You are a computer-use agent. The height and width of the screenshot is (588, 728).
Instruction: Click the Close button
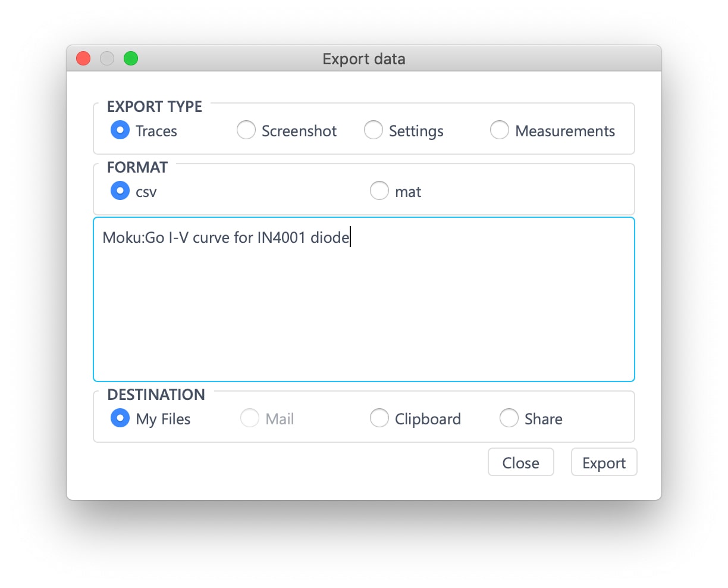520,462
